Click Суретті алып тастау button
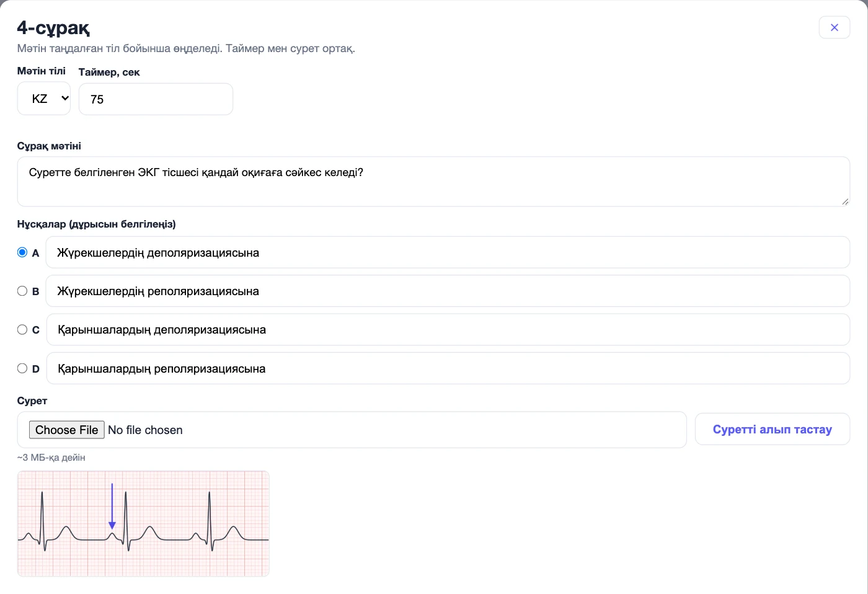 point(773,429)
